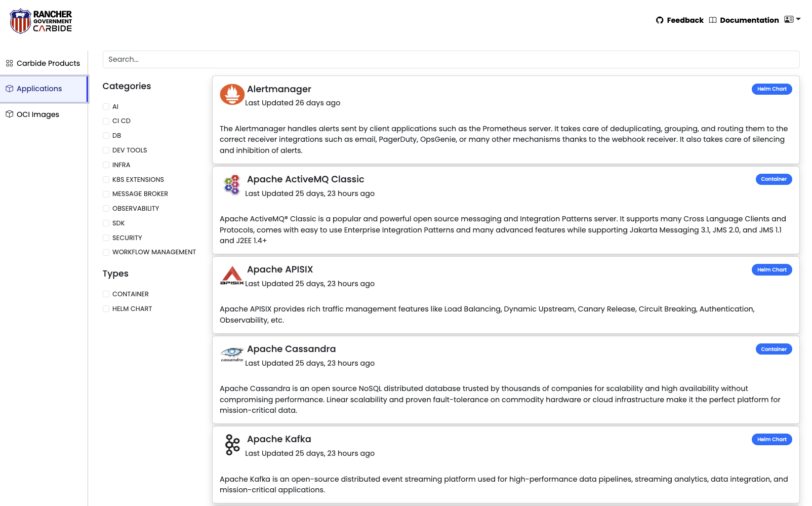This screenshot has height=506, width=812.
Task: Open OCI Images in the sidebar
Action: (x=44, y=114)
